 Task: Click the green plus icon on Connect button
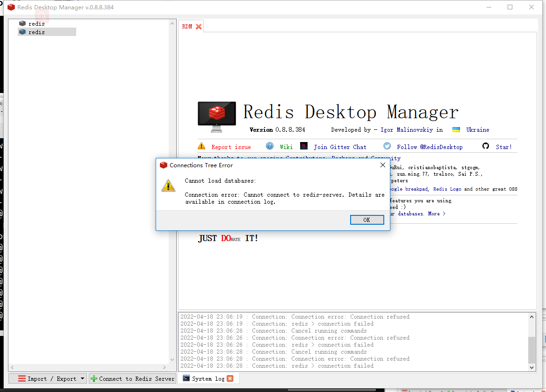(x=93, y=378)
